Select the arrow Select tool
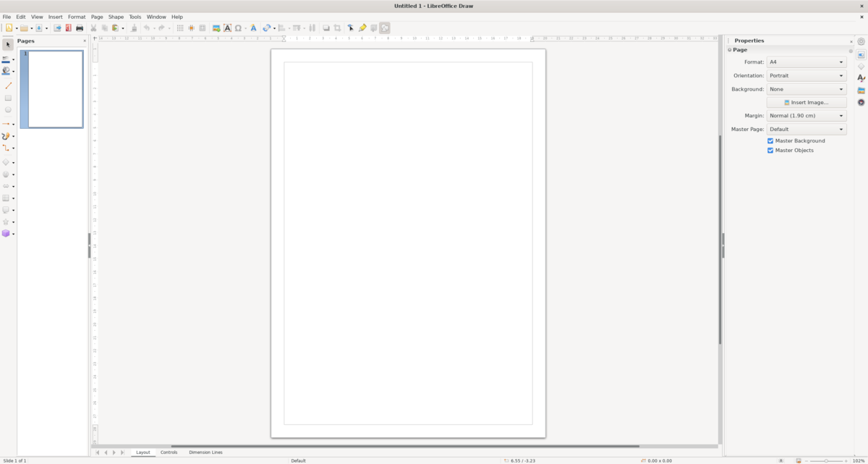Viewport: 868px width, 464px height. point(8,45)
